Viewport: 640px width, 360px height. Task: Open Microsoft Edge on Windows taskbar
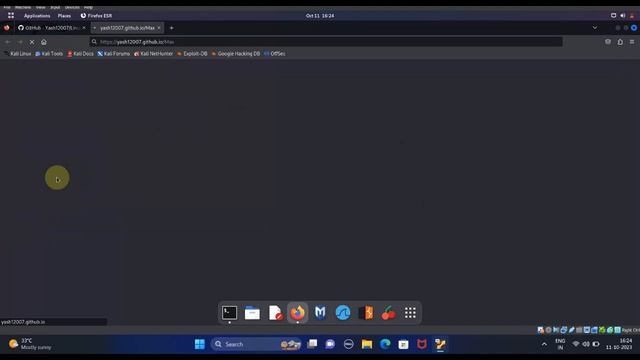(385, 344)
